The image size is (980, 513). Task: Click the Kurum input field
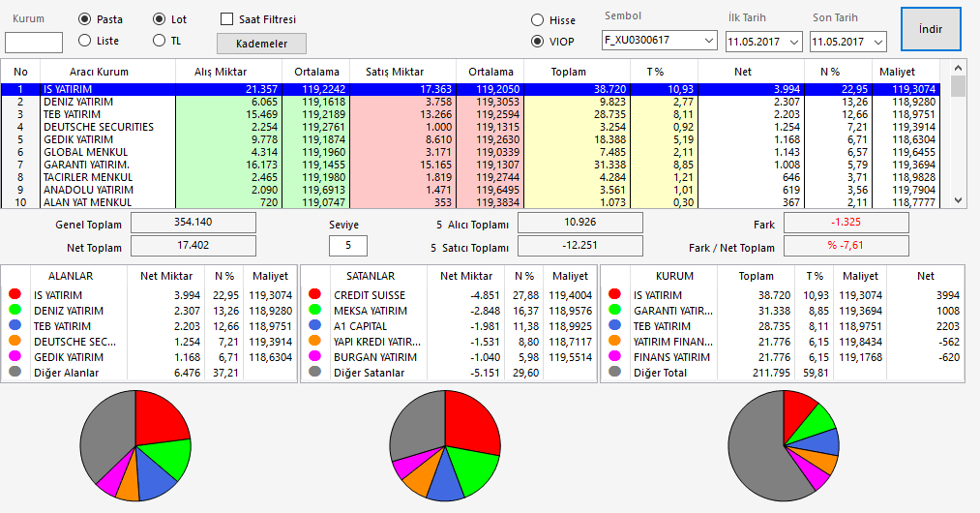coord(34,43)
